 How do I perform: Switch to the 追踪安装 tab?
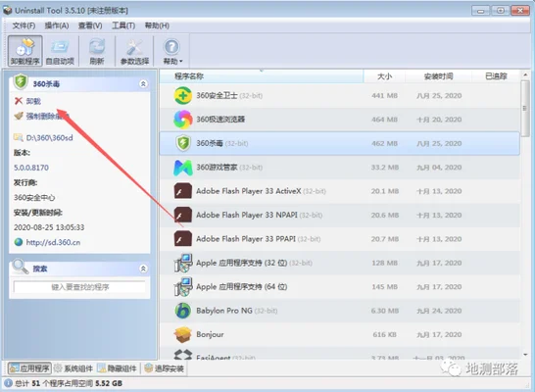[164, 368]
